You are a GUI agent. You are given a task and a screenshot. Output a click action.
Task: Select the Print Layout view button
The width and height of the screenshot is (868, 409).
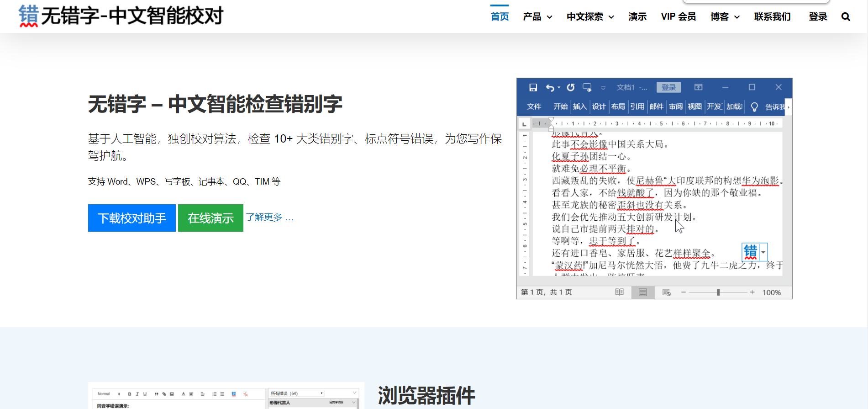(x=643, y=292)
